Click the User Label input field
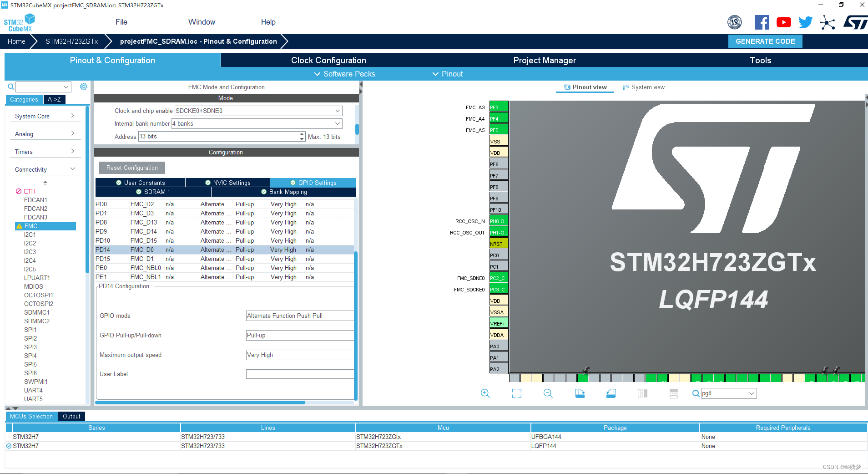 click(300, 374)
